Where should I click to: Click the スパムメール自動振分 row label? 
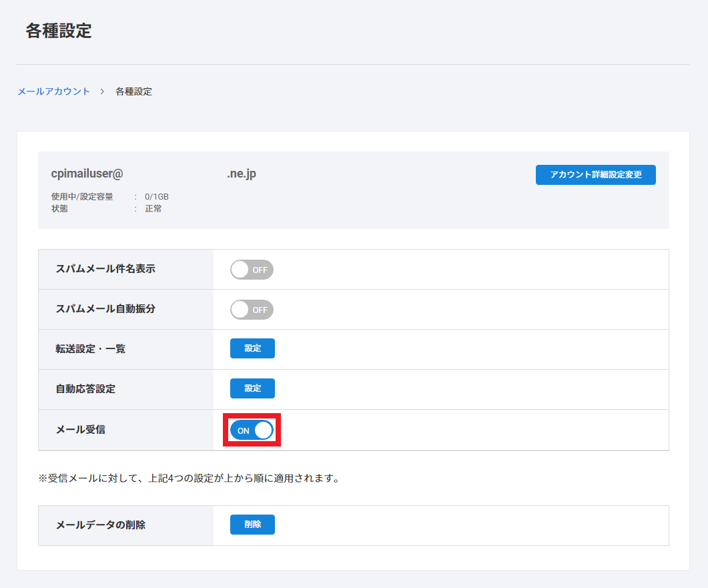point(105,309)
